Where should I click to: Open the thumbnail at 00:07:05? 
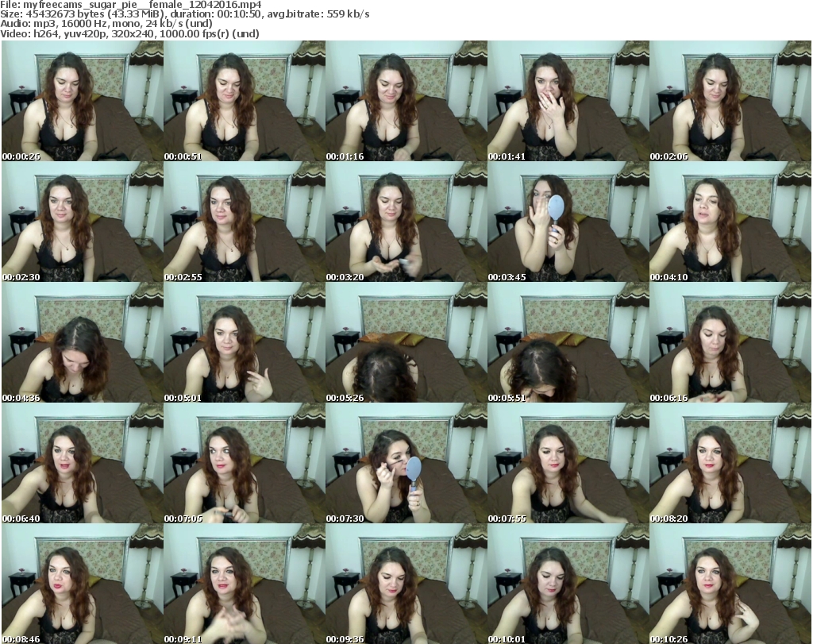245,464
